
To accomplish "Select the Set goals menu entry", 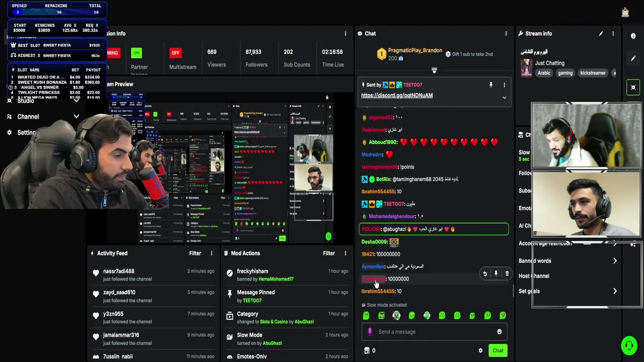I will pos(529,291).
